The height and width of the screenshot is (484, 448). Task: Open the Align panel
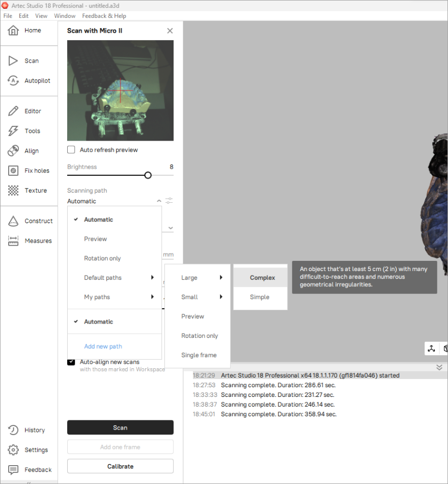[x=23, y=151]
